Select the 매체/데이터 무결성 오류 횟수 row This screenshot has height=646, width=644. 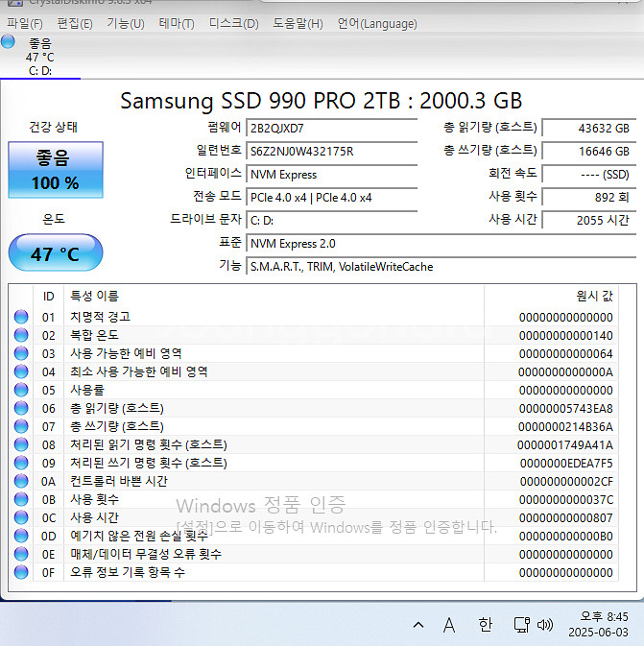[313, 554]
